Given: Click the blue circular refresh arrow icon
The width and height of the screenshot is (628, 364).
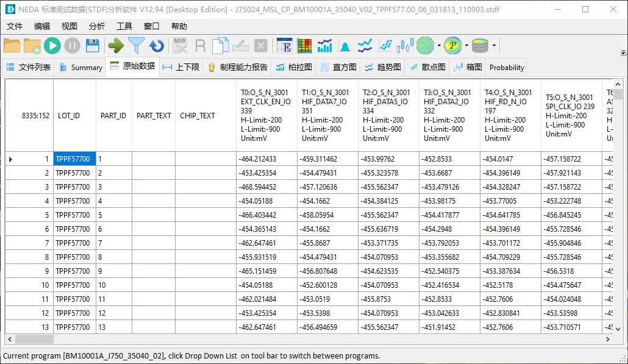Looking at the screenshot, I should coord(157,46).
